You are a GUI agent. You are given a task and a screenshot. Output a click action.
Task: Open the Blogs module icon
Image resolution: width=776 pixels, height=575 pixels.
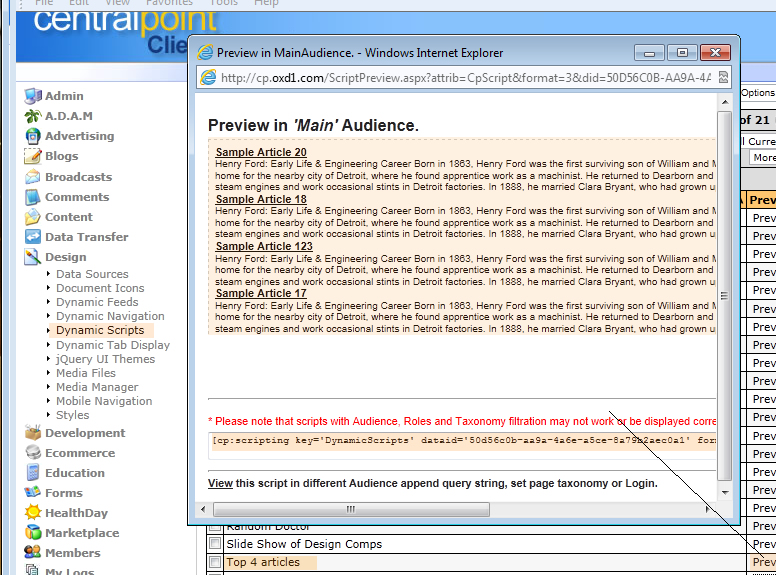click(33, 156)
